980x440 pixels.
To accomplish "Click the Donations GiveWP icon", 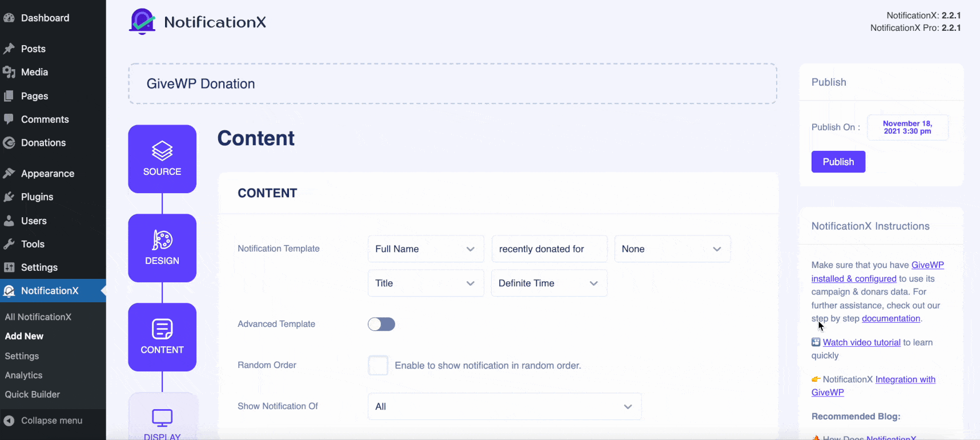I will click(x=9, y=143).
